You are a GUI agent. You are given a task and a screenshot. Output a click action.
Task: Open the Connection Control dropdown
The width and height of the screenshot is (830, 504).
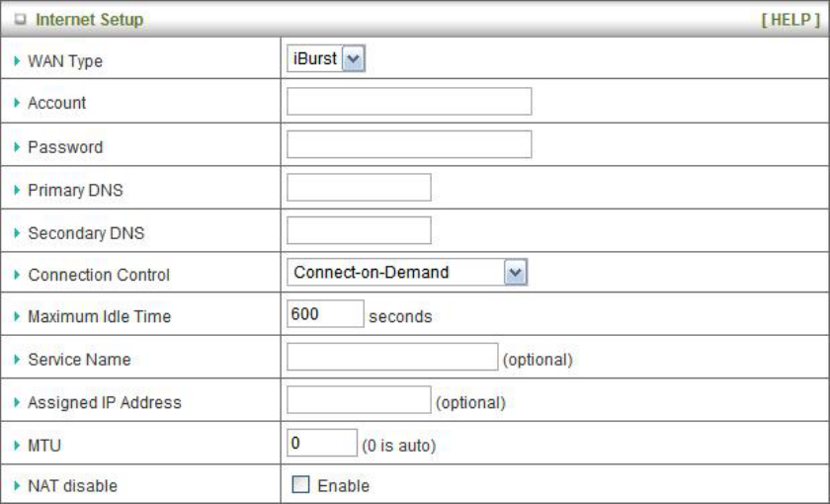(x=407, y=273)
